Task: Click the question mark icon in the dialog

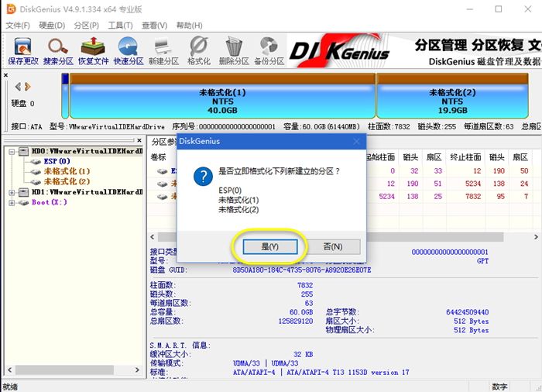Action: (203, 177)
